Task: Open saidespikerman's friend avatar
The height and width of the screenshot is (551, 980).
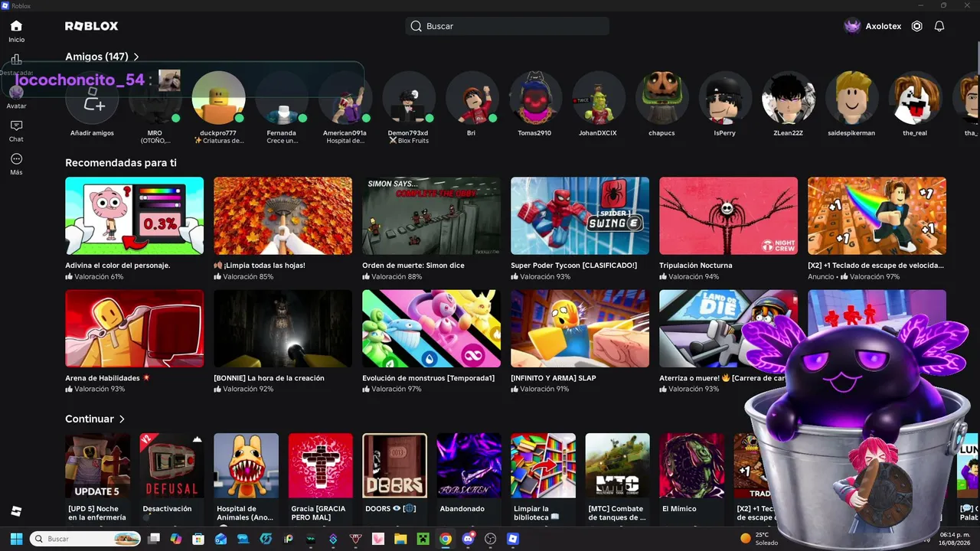Action: (852, 97)
